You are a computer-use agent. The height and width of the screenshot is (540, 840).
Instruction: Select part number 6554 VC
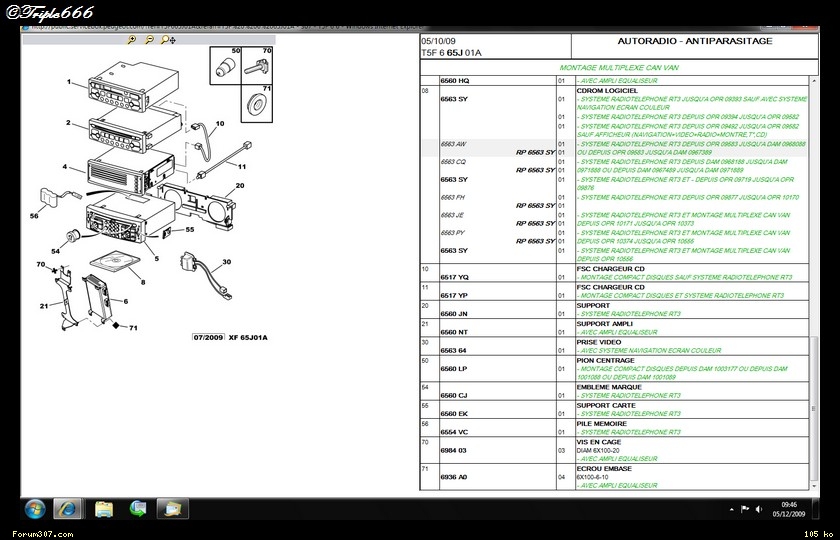454,432
